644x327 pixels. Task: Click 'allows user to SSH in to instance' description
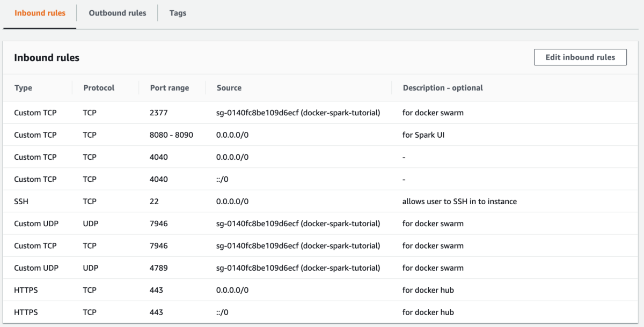point(459,202)
